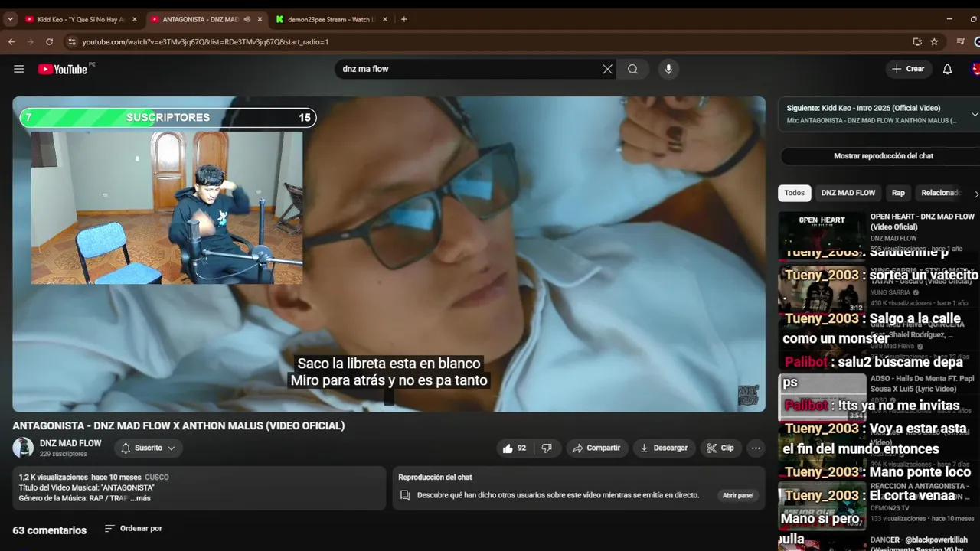Screen dimensions: 980x551
Task: Bookmark this page with the star
Action: (934, 41)
